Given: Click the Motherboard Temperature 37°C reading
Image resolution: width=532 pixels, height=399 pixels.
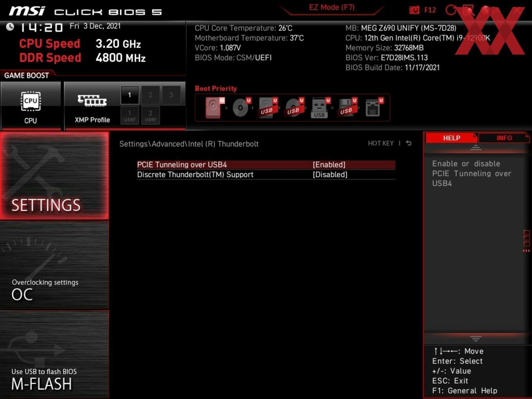Looking at the screenshot, I should [249, 38].
